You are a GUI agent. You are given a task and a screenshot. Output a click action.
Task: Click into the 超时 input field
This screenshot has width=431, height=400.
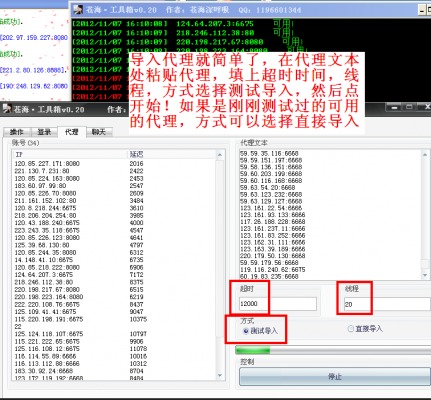point(278,304)
